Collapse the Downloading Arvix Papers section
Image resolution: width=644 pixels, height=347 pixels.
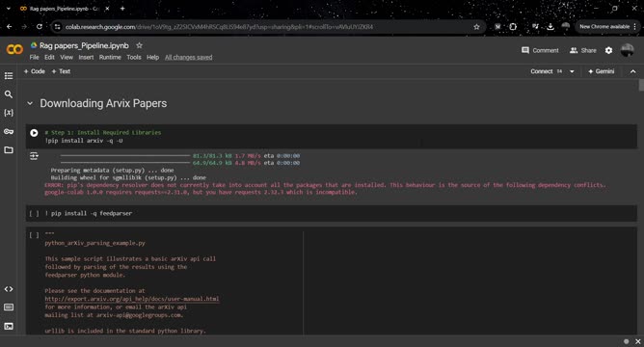[30, 103]
